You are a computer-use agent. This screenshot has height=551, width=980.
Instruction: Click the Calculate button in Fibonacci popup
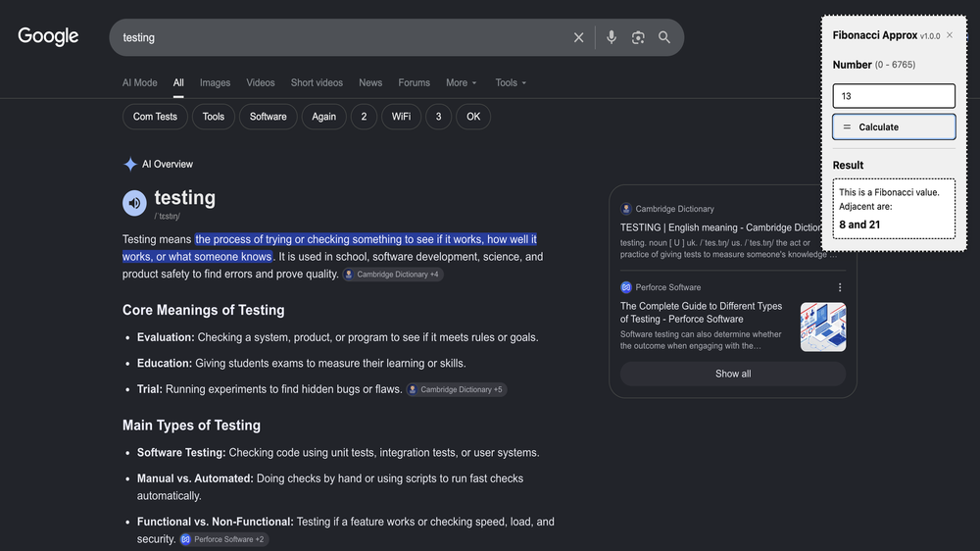coord(894,126)
